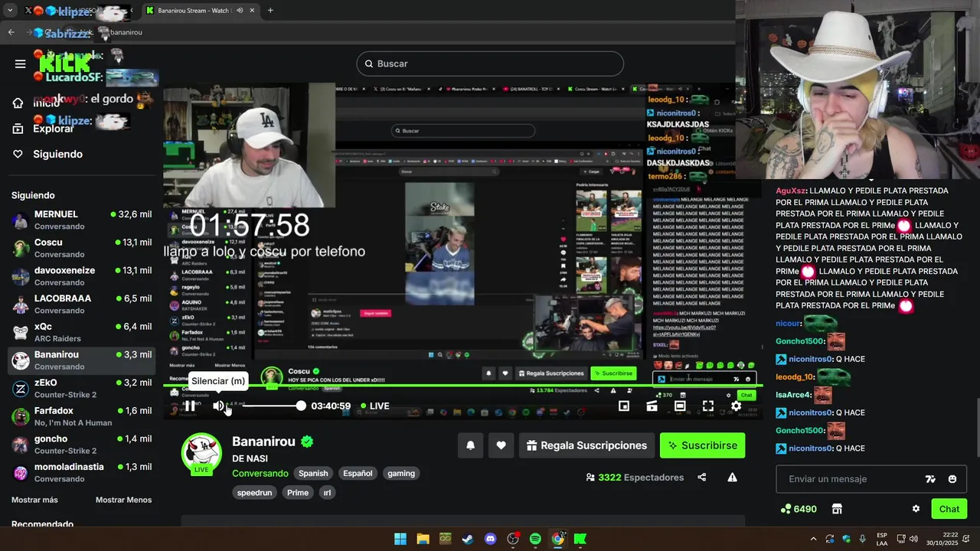
Task: Toggle notification bell for Bananirou
Action: pos(470,445)
